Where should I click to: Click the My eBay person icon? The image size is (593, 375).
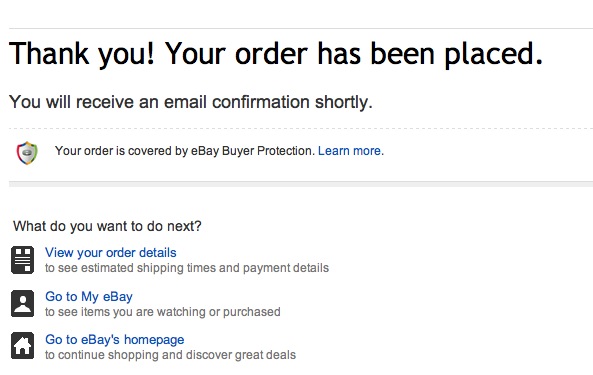pos(22,303)
